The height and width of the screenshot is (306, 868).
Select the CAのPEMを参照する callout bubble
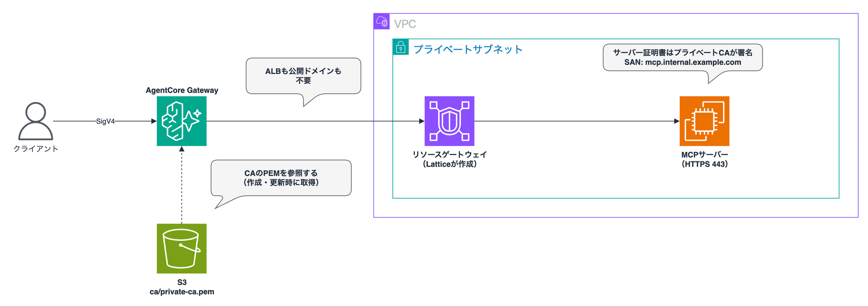[x=281, y=178]
